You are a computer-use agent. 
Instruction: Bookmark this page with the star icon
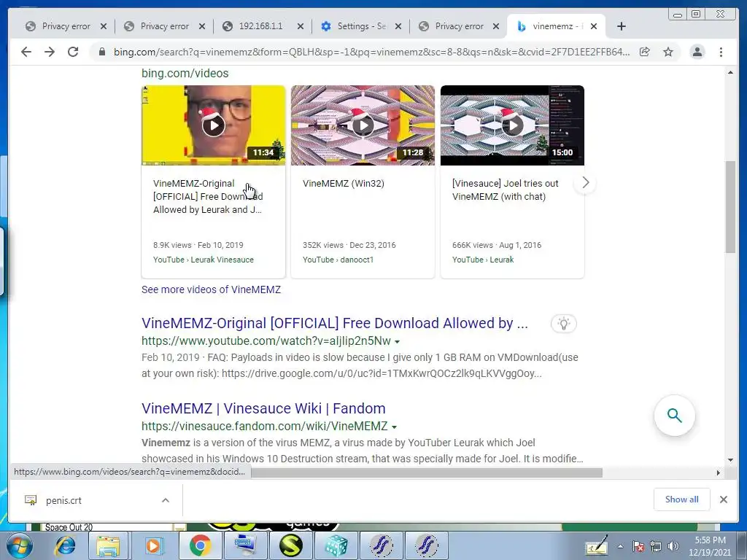coord(668,52)
